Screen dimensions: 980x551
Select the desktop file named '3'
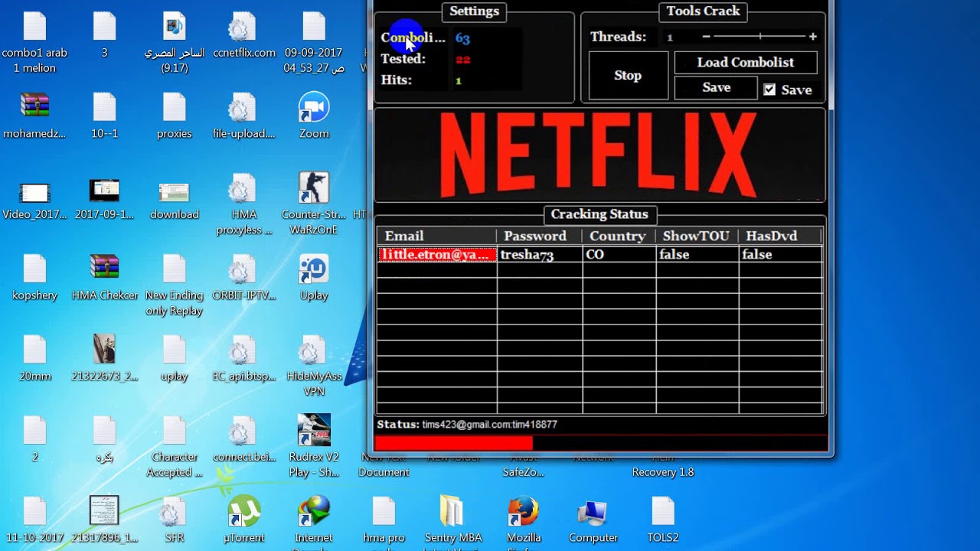104,35
